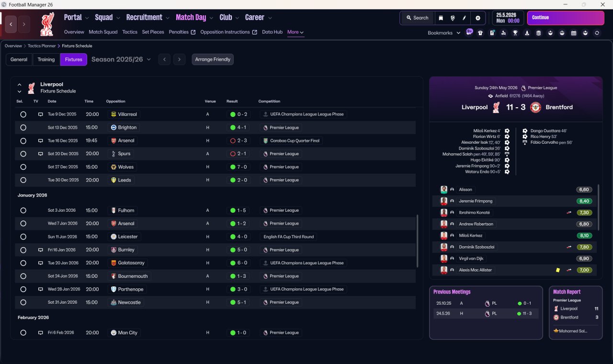Image resolution: width=613 pixels, height=364 pixels.
Task: Open the bookmark icon beside Search
Action: pyautogui.click(x=441, y=18)
